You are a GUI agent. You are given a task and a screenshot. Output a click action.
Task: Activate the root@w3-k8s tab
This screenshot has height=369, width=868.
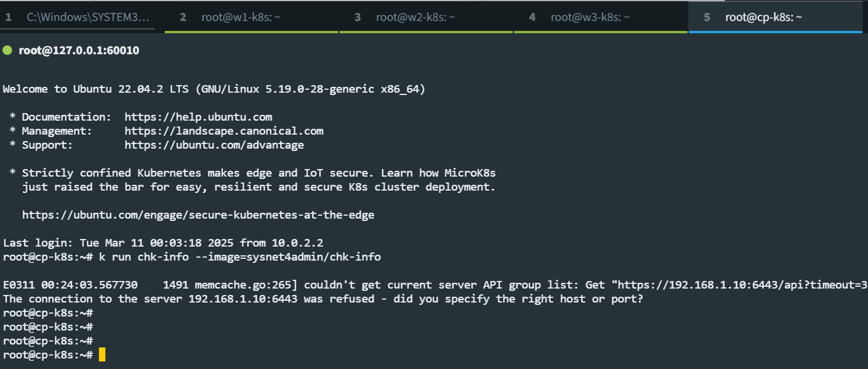point(601,17)
